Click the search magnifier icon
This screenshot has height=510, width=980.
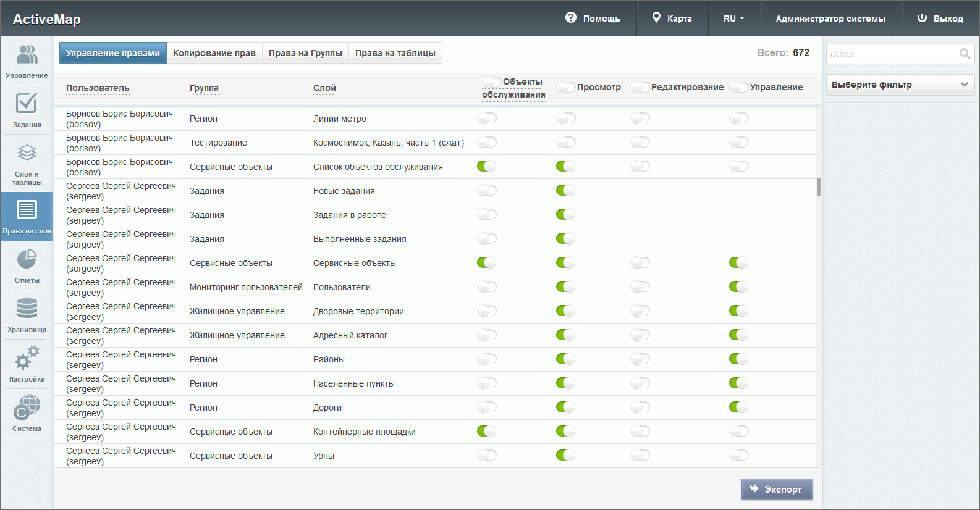tap(965, 54)
